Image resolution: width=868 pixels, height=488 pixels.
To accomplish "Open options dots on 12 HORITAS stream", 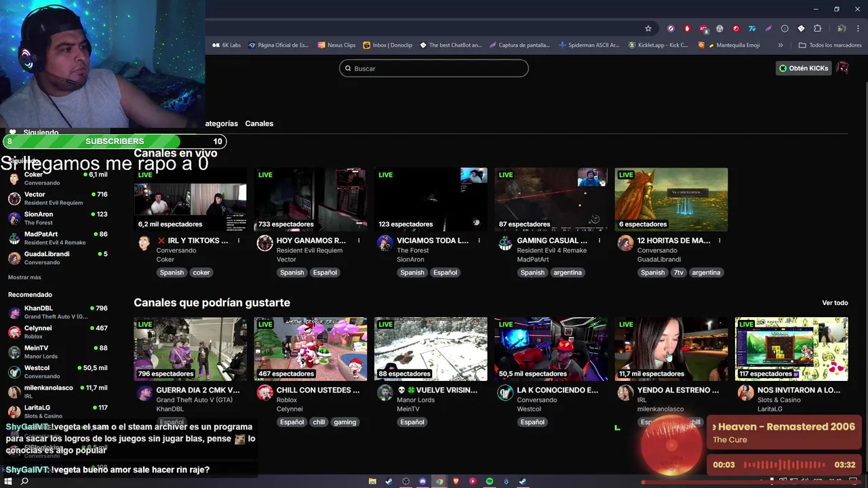I will click(719, 241).
